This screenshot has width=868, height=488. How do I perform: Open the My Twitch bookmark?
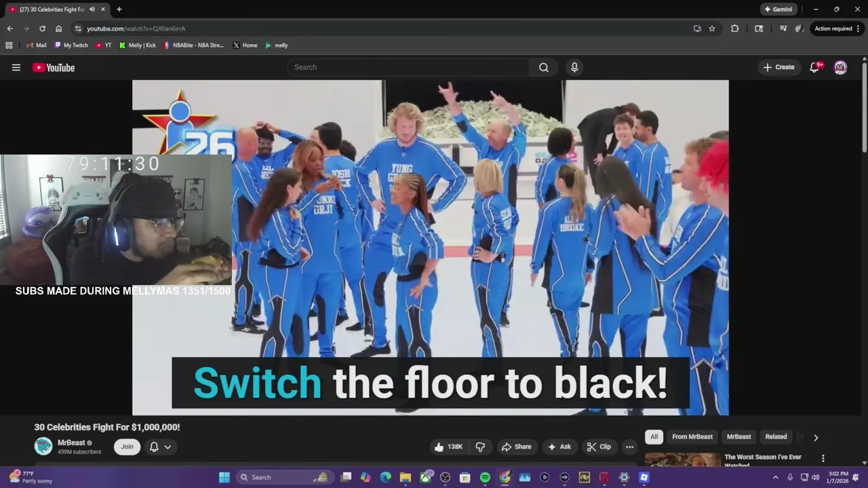[x=71, y=45]
